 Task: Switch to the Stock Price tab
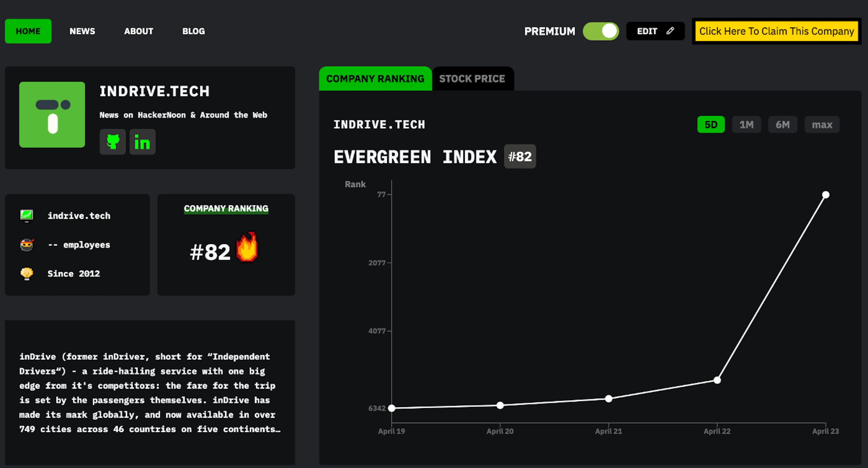point(472,78)
